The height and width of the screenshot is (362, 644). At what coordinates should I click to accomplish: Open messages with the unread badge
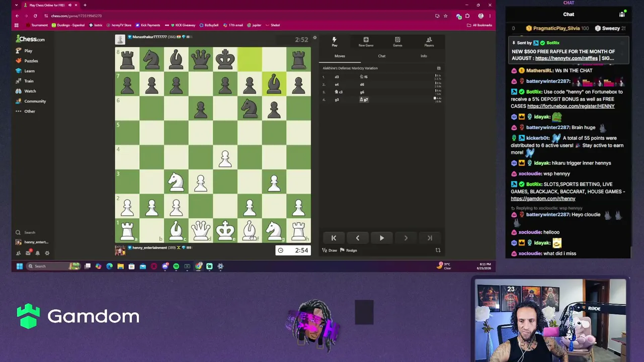[28, 252]
